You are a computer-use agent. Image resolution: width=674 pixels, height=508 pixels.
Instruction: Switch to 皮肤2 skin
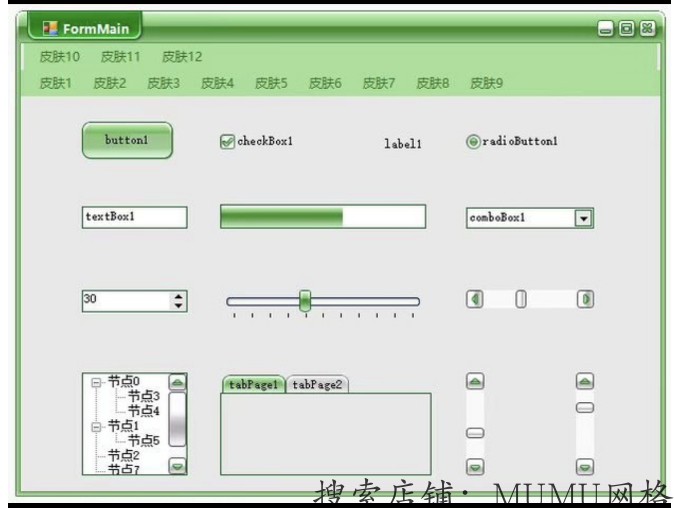pyautogui.click(x=110, y=83)
